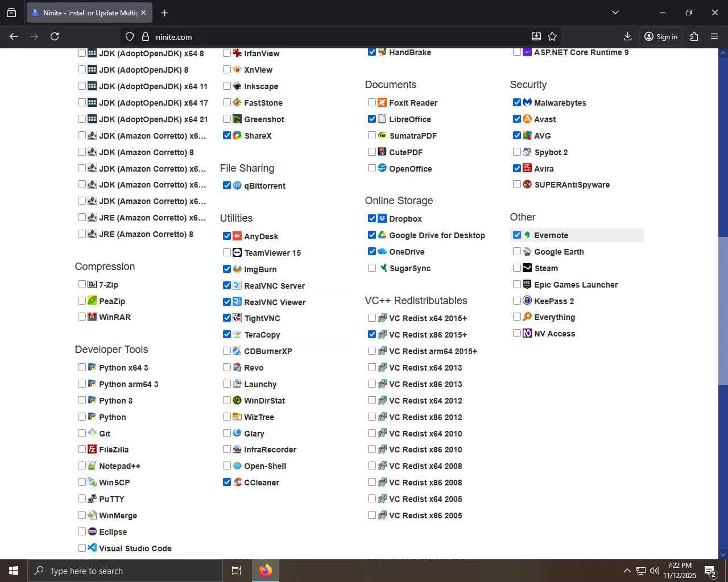Select the Notepad++ checkbox

pyautogui.click(x=82, y=465)
